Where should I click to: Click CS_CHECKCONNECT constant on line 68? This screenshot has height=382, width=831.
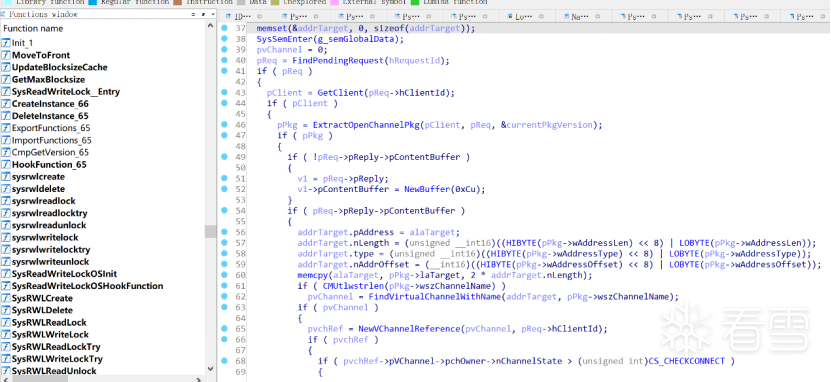tap(686, 361)
